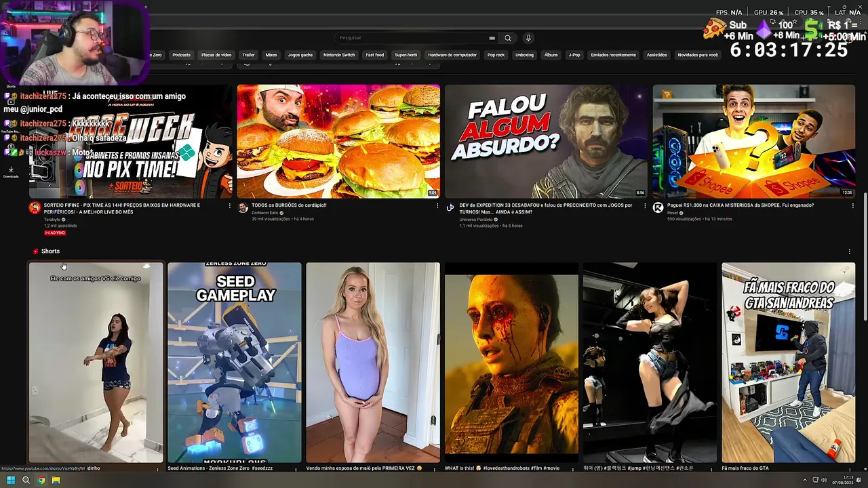Open Chrome from the taskbar
Viewport: 868px width, 488px height.
click(41, 480)
